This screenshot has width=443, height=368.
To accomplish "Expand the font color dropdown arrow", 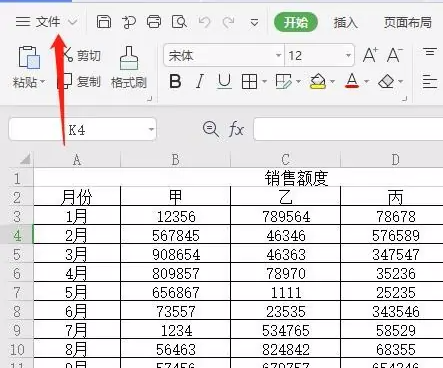I will (366, 81).
